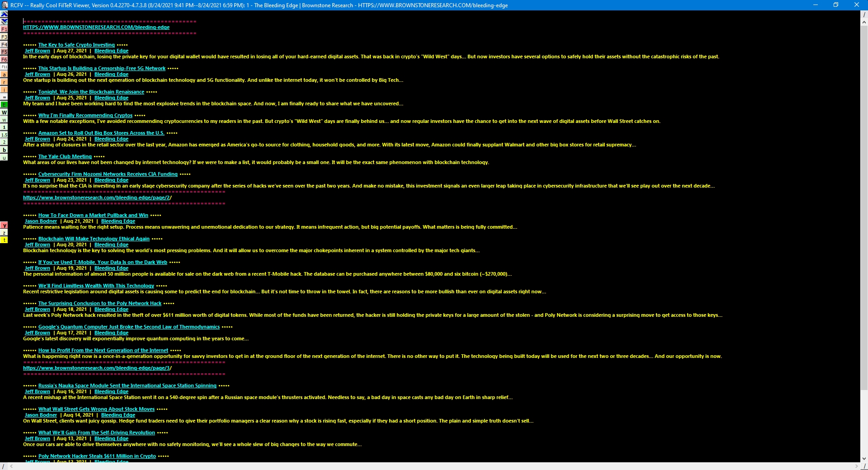Click the F1 sidebar button
The image size is (868, 470).
click(x=4, y=29)
